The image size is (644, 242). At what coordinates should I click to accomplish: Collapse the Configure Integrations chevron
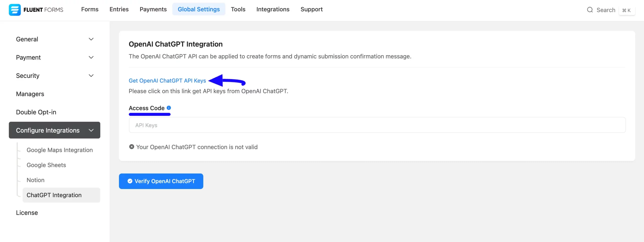(91, 130)
